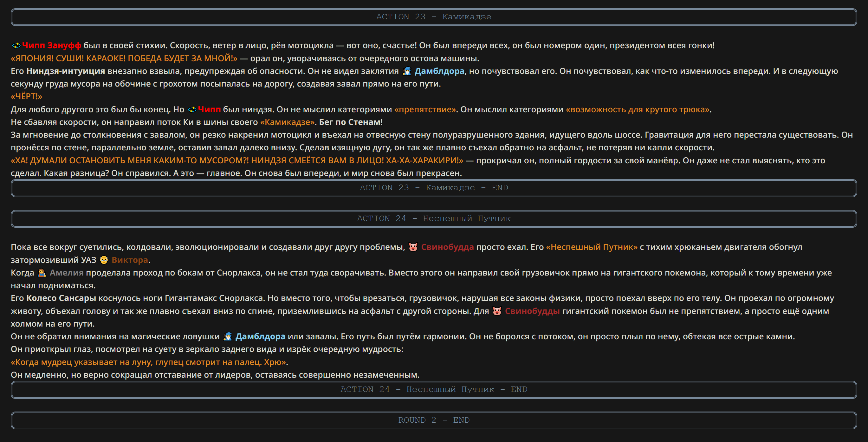Select the ROUND 2 – END box
Screen dimensions: 868x442
[434, 420]
